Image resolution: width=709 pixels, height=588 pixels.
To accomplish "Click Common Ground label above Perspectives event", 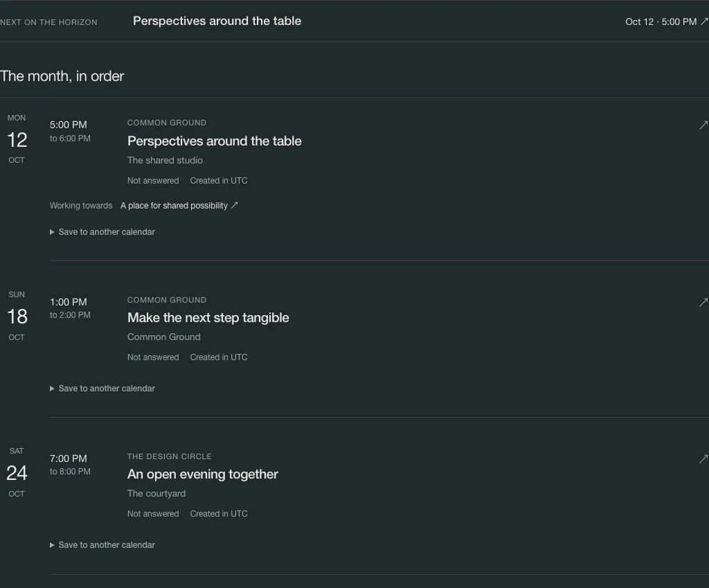I will tap(167, 123).
